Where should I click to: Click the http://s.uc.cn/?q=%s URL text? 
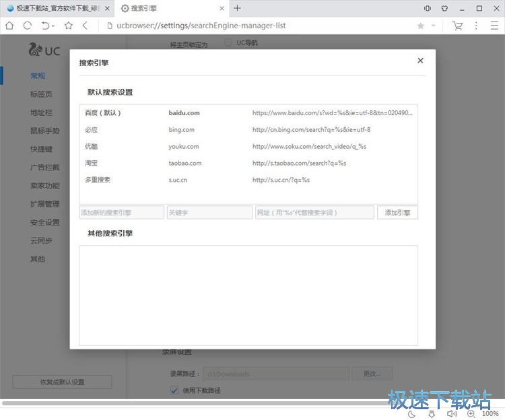281,180
